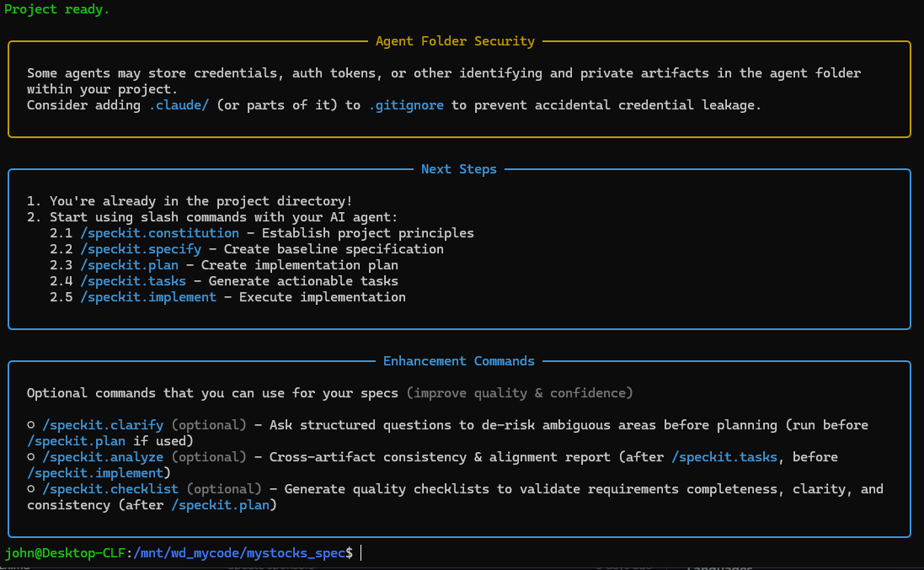The height and width of the screenshot is (570, 924).
Task: Focus the terminal prompt cursor
Action: (x=361, y=553)
